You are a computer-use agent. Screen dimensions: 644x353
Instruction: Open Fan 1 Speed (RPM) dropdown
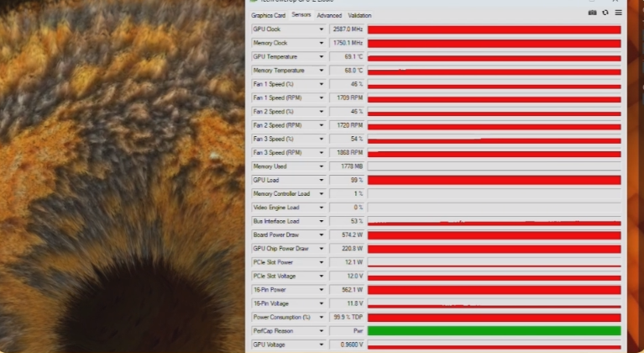322,97
